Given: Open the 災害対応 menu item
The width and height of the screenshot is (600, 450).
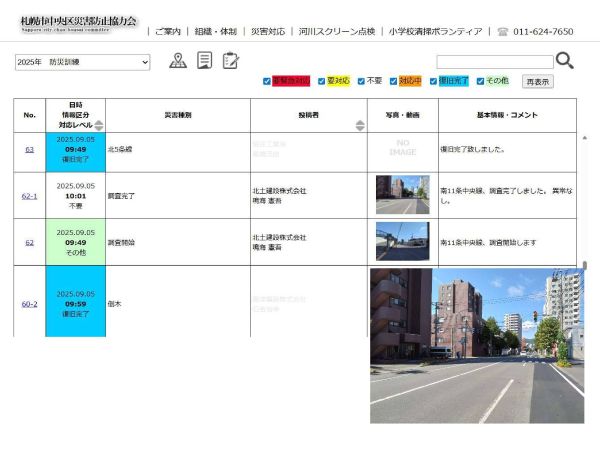Looking at the screenshot, I should click(x=267, y=32).
